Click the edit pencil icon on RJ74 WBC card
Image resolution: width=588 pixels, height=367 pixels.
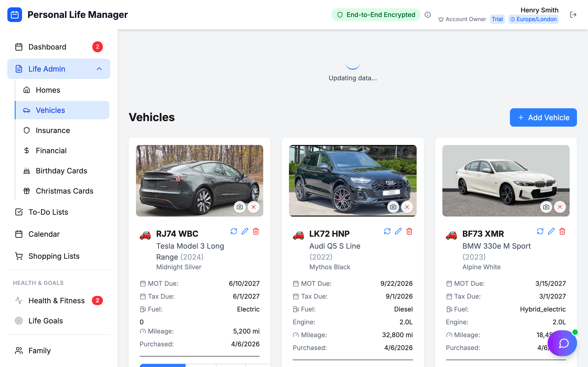[245, 231]
